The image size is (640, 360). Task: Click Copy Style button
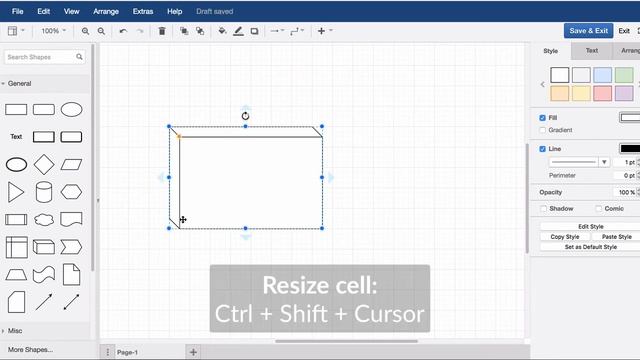coord(565,237)
